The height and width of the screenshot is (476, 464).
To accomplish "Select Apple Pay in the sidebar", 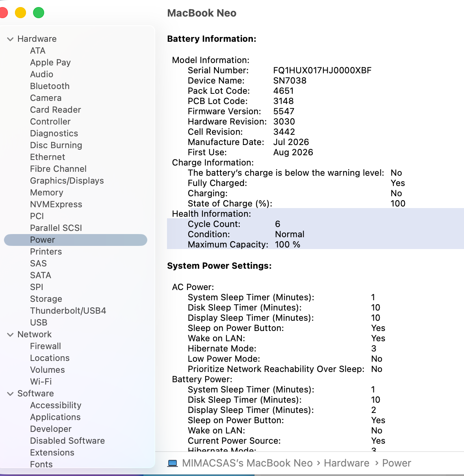I will coord(50,63).
